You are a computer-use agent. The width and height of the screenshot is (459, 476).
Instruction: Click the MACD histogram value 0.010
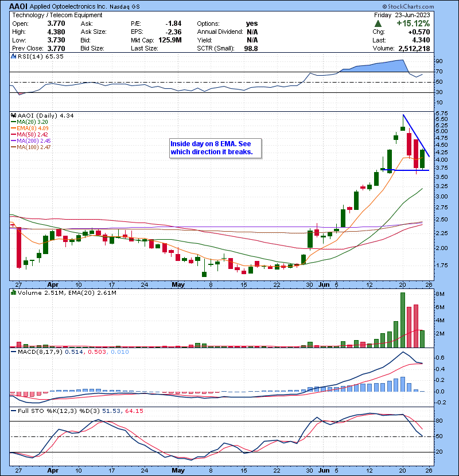(x=120, y=352)
